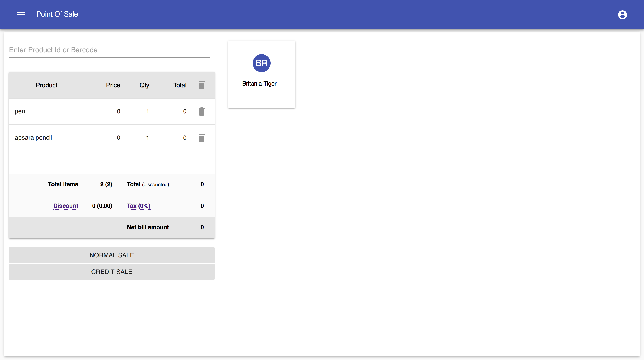Click the Product column header
The width and height of the screenshot is (644, 360).
coord(46,85)
